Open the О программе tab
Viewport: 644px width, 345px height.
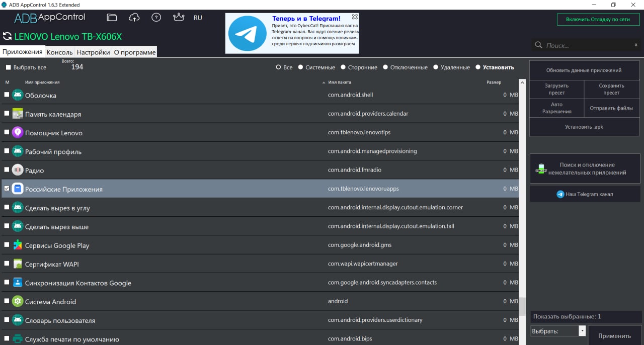[134, 52]
